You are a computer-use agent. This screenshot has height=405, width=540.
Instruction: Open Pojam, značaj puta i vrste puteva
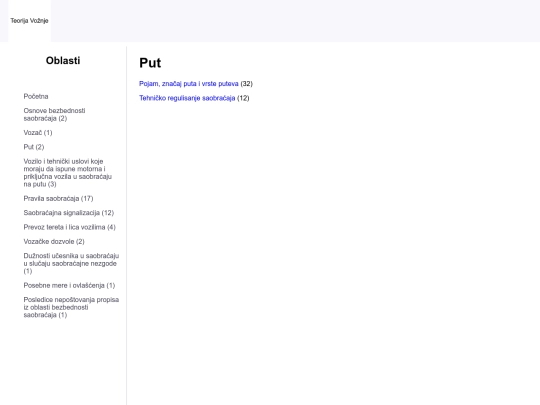[x=189, y=84]
